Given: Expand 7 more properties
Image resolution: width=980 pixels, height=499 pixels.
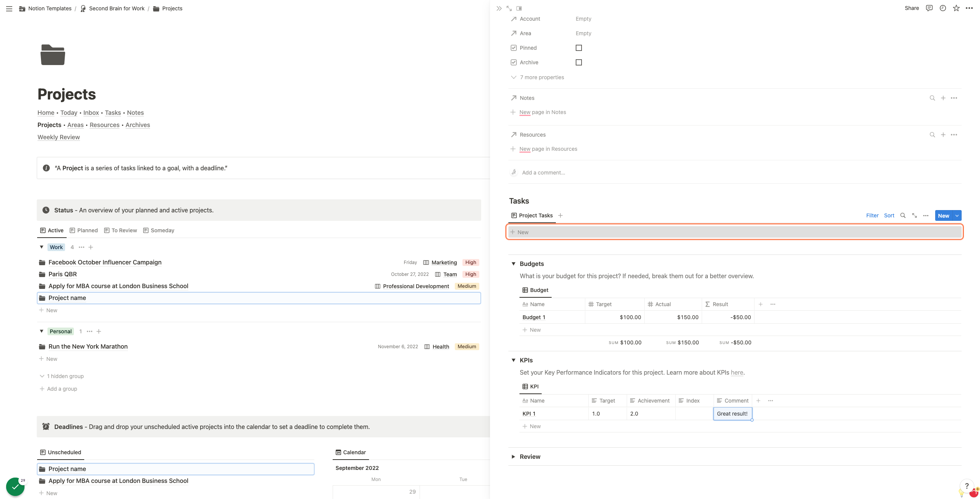Looking at the screenshot, I should coord(537,77).
